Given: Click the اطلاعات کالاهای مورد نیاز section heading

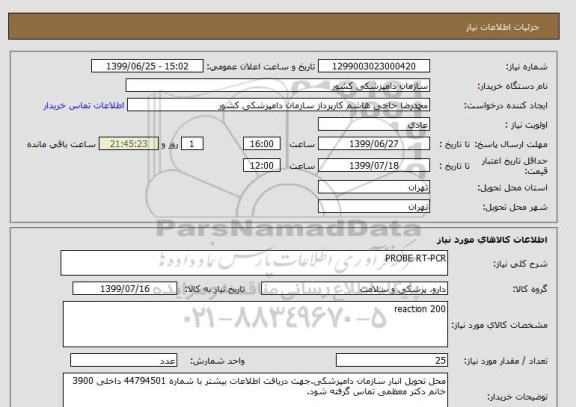Looking at the screenshot, I should [x=492, y=240].
